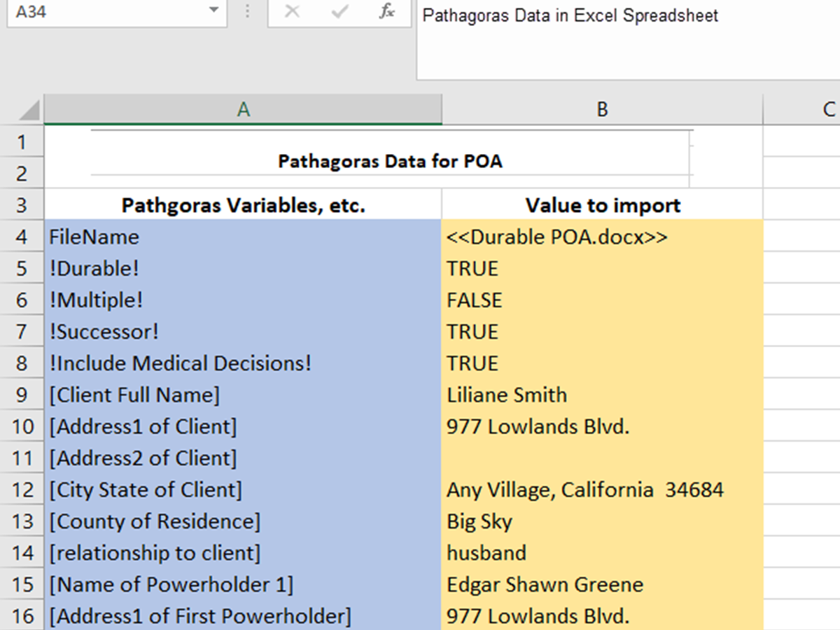Viewport: 840px width, 630px height.
Task: Select the FileName cell
Action: 243,237
